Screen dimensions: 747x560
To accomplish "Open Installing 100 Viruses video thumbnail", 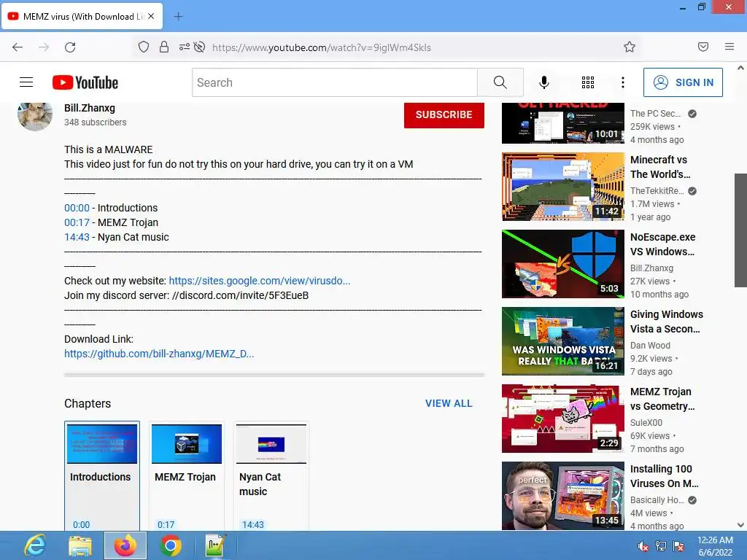I will click(563, 496).
